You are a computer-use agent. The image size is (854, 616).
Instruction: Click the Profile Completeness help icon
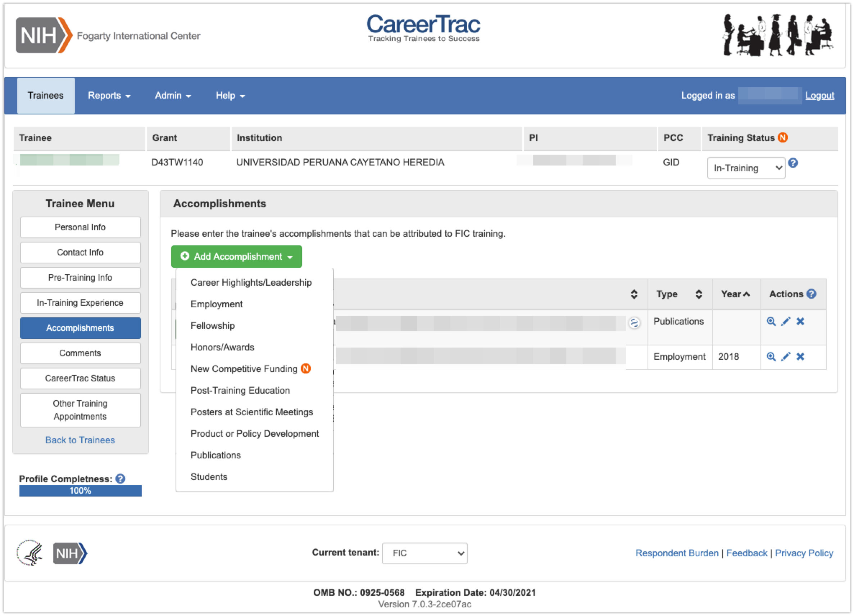pos(121,479)
